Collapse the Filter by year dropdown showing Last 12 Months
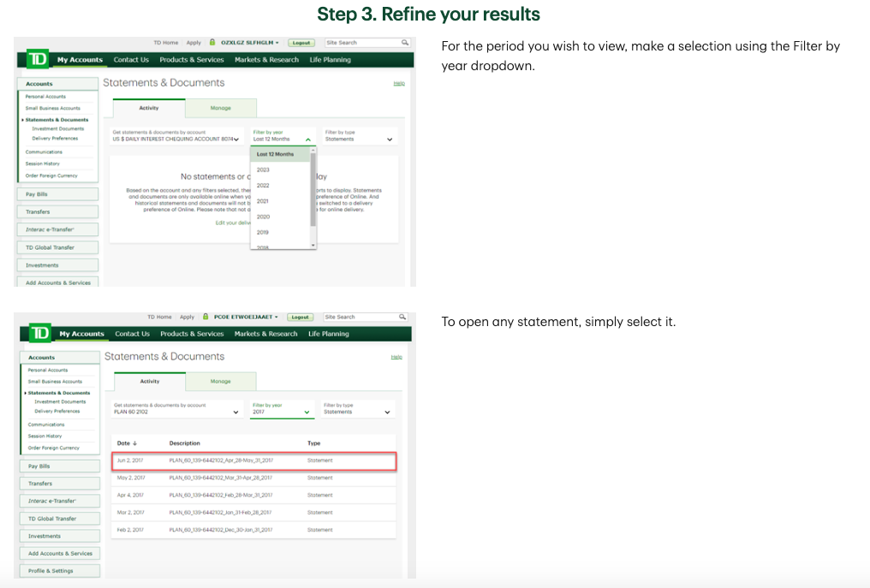870x588 pixels. point(283,136)
